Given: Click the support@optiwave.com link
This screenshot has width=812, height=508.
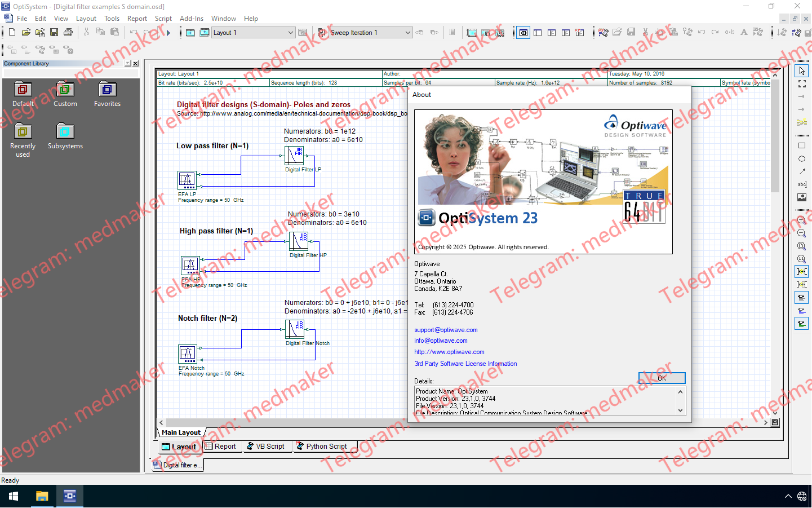Looking at the screenshot, I should [x=446, y=330].
